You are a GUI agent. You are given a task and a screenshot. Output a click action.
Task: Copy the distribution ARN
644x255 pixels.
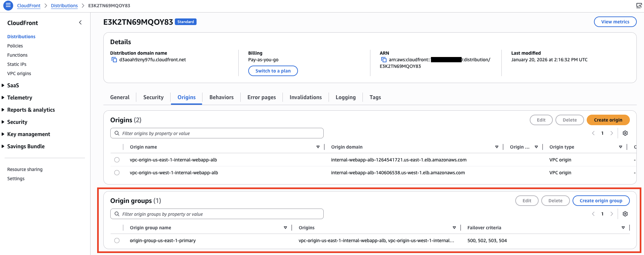coord(384,60)
